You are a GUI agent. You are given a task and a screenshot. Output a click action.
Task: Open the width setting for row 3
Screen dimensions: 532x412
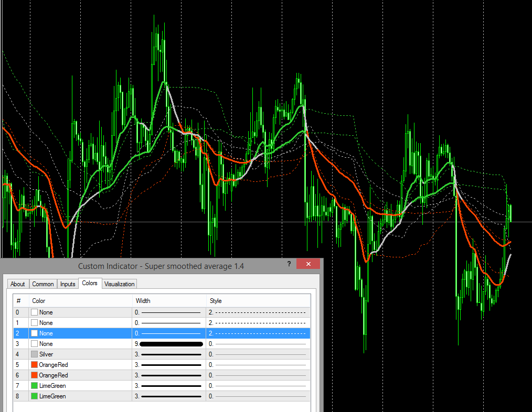pyautogui.click(x=168, y=344)
